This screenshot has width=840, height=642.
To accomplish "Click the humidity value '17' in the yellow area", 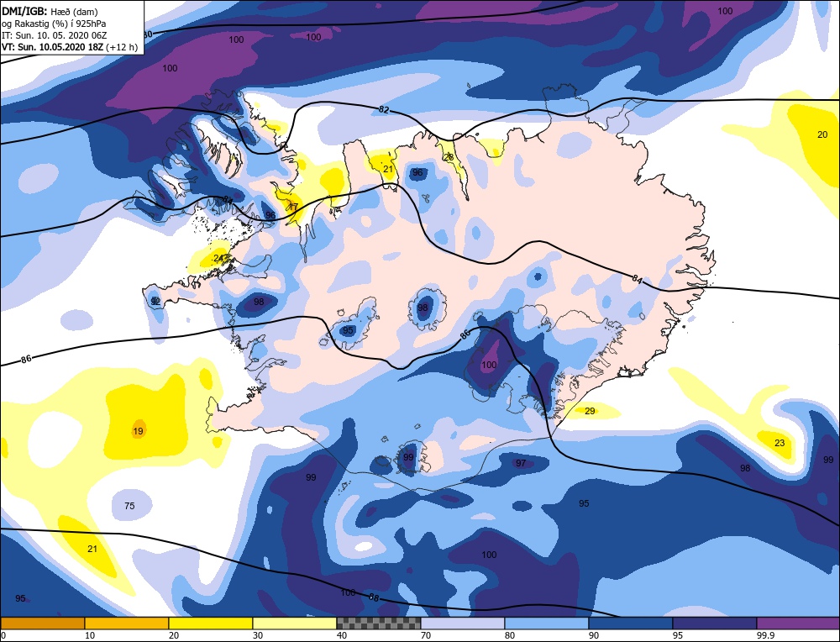I will tap(293, 207).
